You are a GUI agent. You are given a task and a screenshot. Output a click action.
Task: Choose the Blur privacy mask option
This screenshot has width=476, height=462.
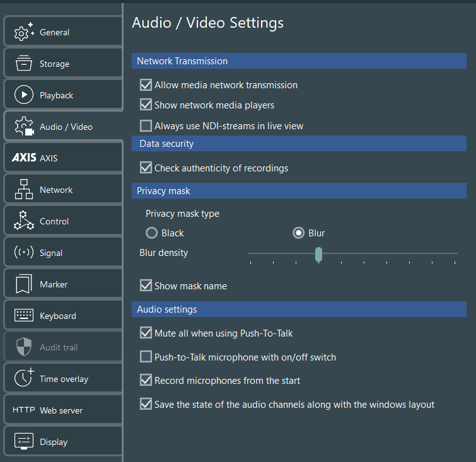[x=299, y=233]
